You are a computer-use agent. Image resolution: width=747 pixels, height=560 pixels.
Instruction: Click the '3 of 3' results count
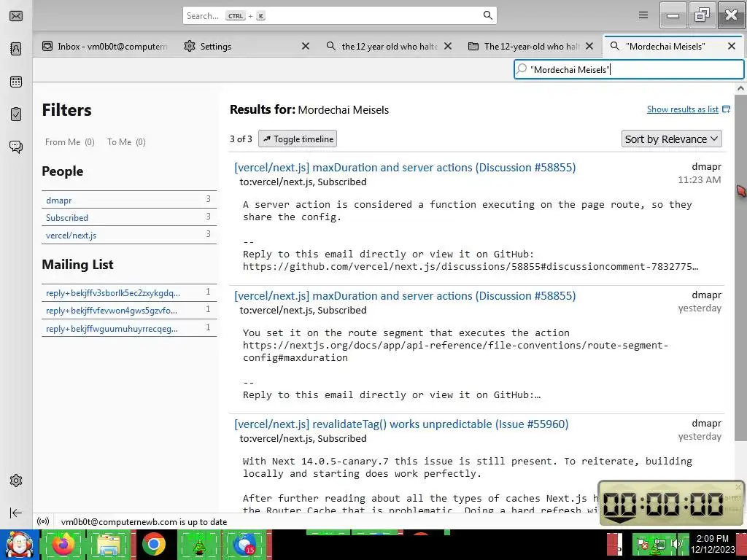click(241, 139)
